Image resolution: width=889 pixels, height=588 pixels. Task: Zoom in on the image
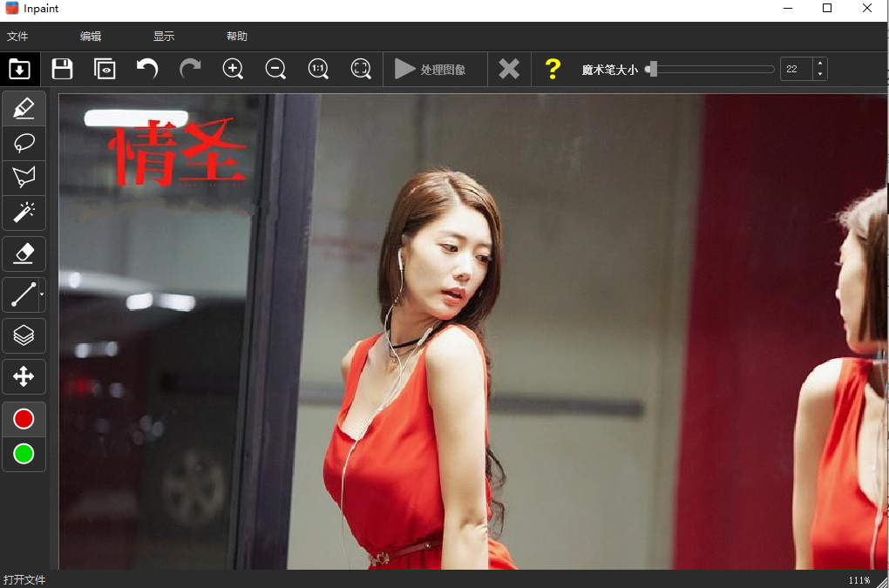[x=233, y=69]
